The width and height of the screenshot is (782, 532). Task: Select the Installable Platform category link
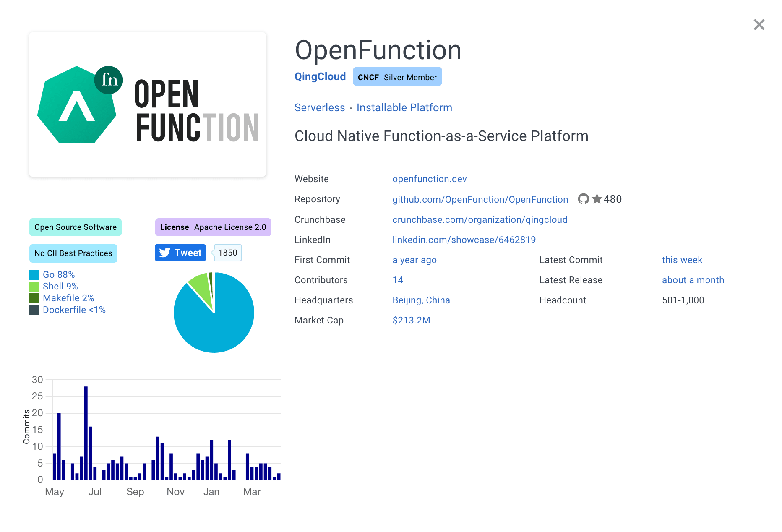pyautogui.click(x=404, y=107)
